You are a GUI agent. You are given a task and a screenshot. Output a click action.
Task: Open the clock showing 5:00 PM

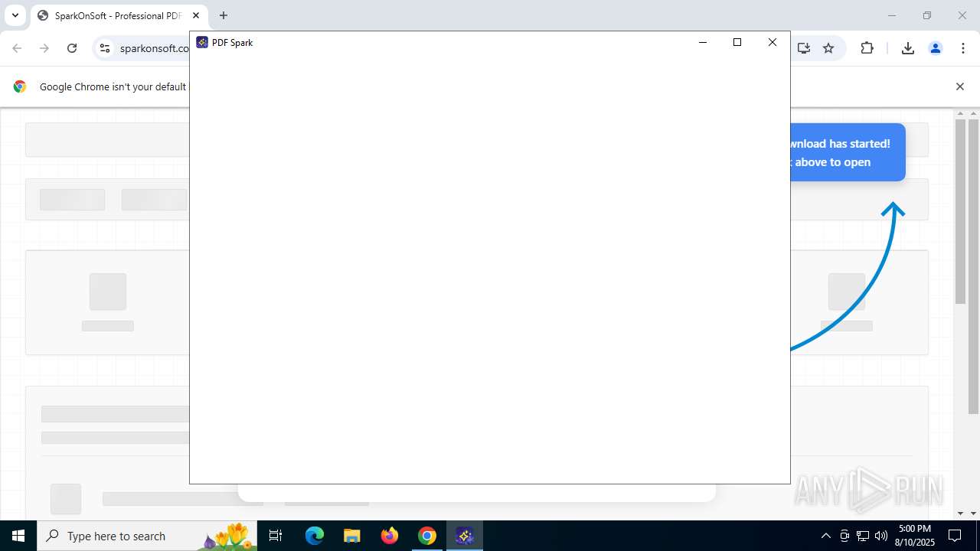(915, 536)
